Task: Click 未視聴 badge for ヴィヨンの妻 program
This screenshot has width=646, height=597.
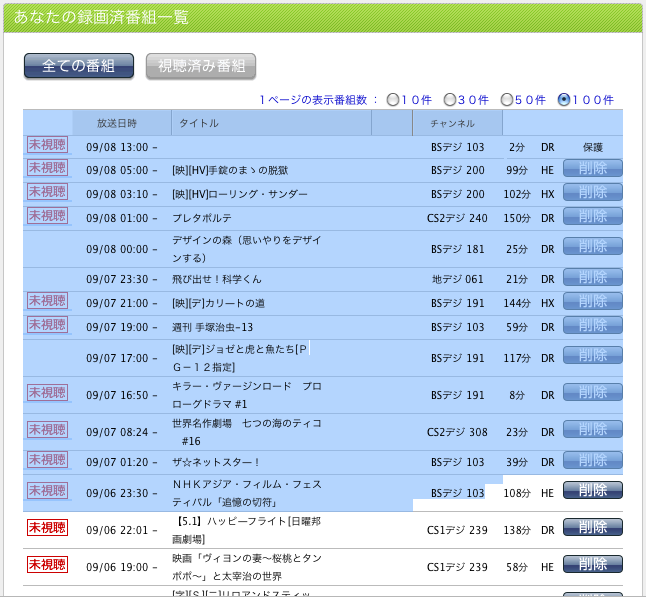Action: [47, 565]
